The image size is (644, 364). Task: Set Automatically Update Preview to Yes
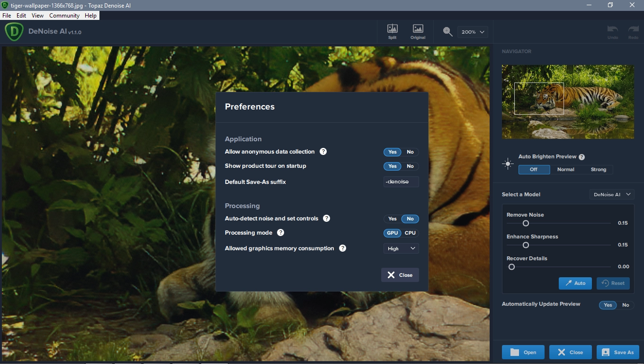click(x=608, y=305)
